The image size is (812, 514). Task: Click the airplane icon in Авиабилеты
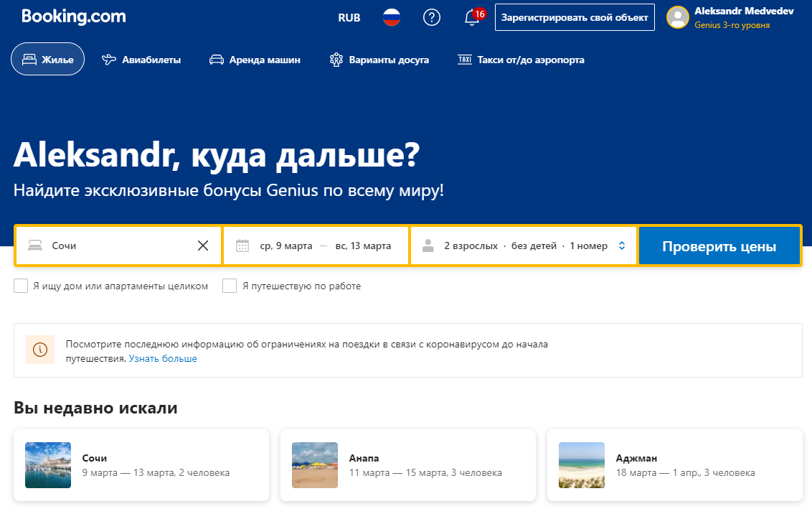click(x=109, y=60)
